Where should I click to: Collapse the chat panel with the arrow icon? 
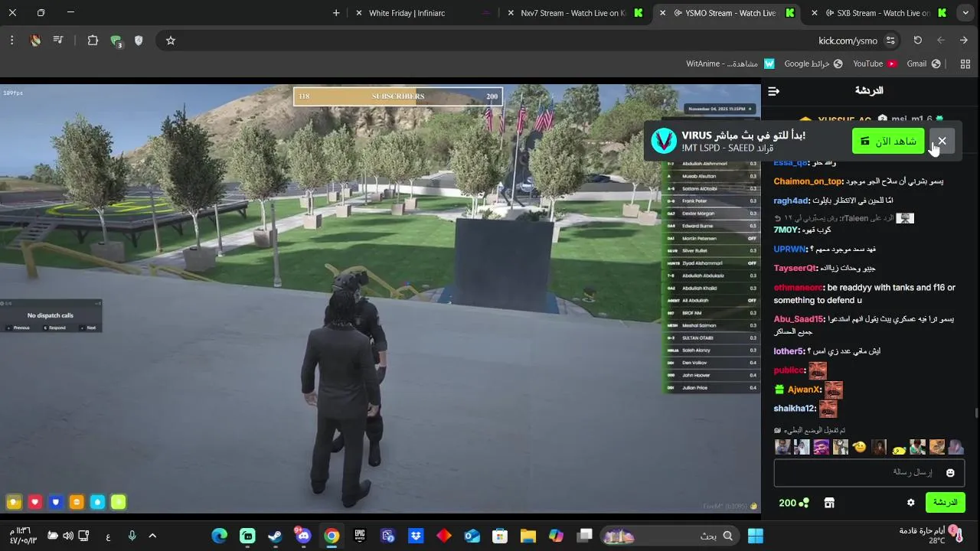[773, 91]
